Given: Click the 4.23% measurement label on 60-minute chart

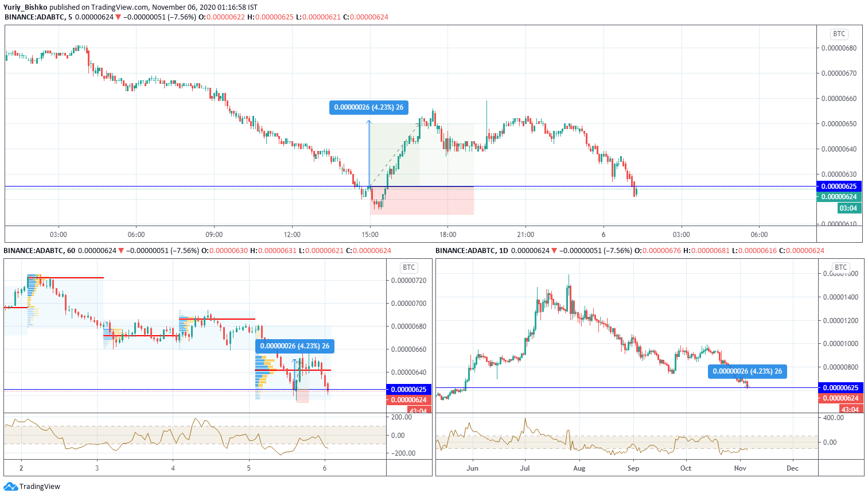Looking at the screenshot, I should pyautogui.click(x=295, y=346).
